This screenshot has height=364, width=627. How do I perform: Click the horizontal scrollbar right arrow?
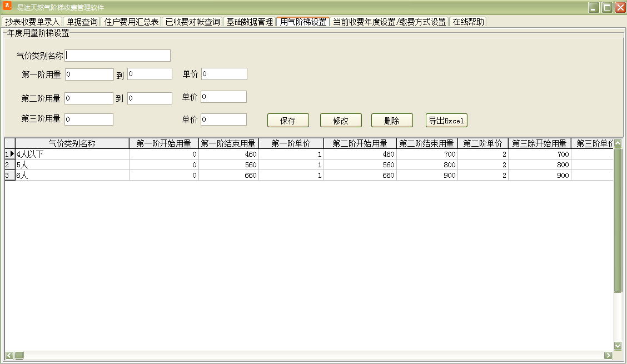click(x=608, y=355)
